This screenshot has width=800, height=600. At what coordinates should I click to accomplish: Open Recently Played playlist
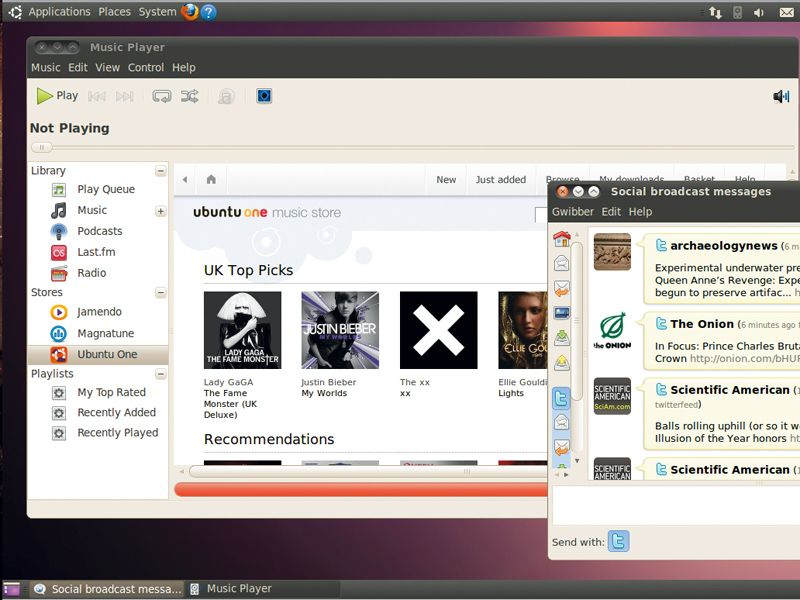pos(118,433)
